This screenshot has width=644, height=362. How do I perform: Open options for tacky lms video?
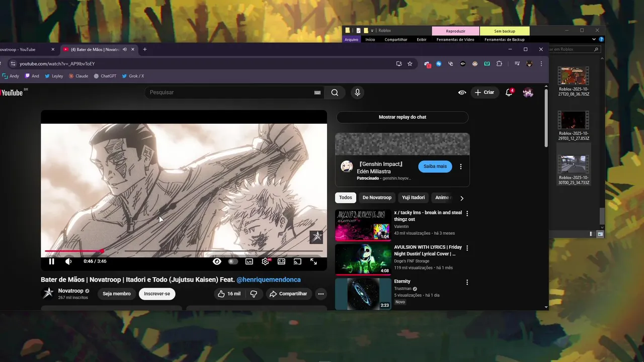tap(467, 214)
